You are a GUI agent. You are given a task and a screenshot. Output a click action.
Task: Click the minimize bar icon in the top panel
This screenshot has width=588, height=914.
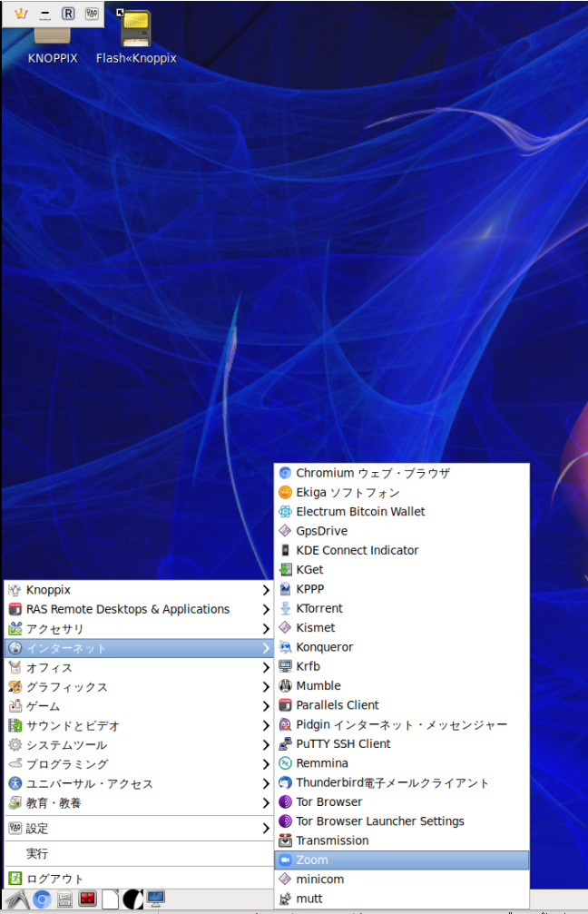(44, 15)
